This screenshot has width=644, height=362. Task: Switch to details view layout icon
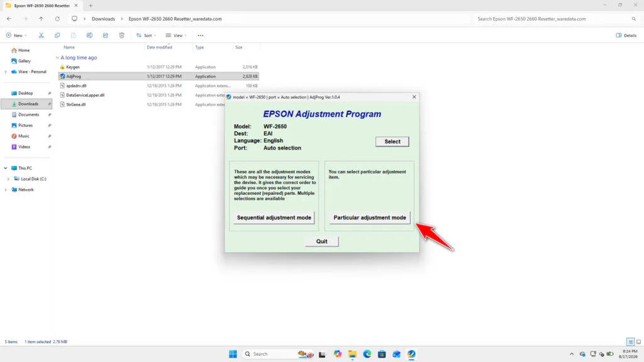point(630,341)
